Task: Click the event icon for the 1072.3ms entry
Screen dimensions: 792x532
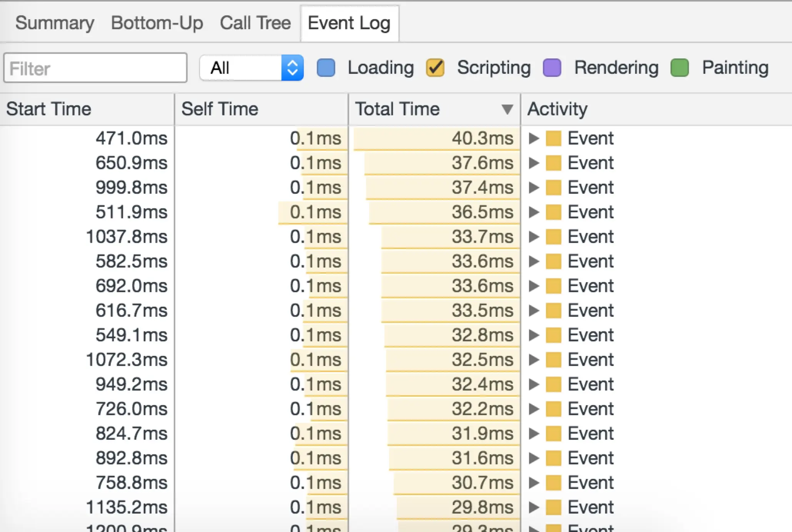Action: (553, 360)
